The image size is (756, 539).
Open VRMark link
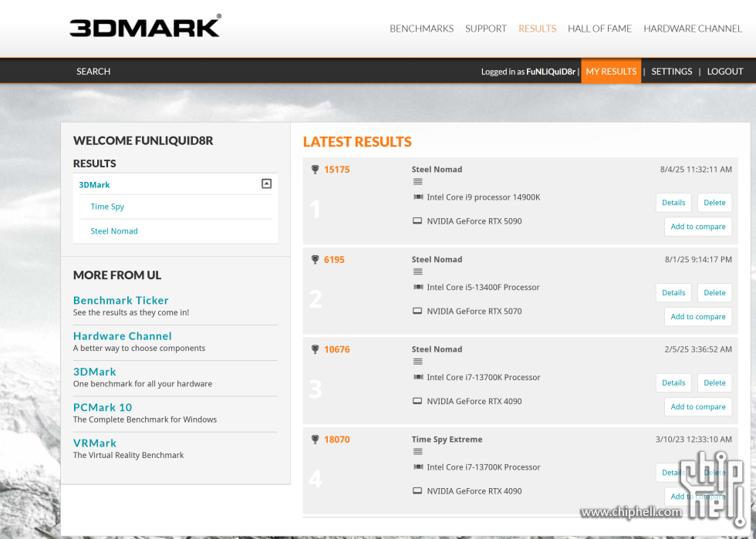pos(95,443)
